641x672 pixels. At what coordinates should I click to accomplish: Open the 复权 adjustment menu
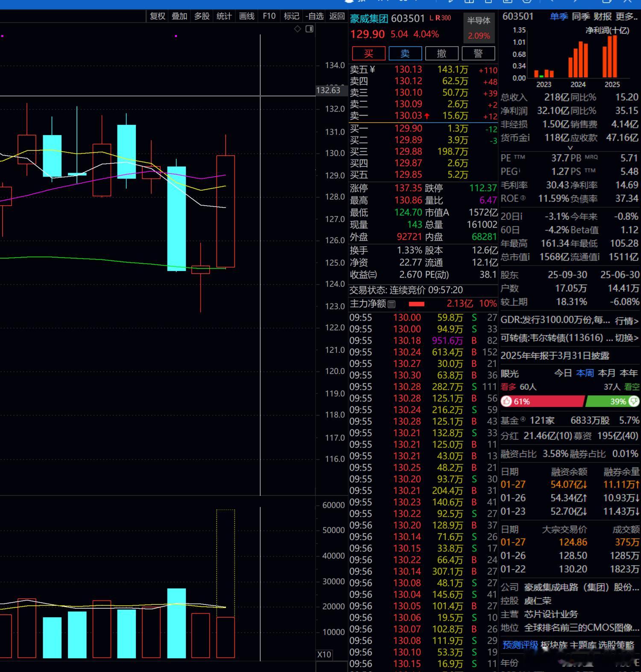(157, 16)
